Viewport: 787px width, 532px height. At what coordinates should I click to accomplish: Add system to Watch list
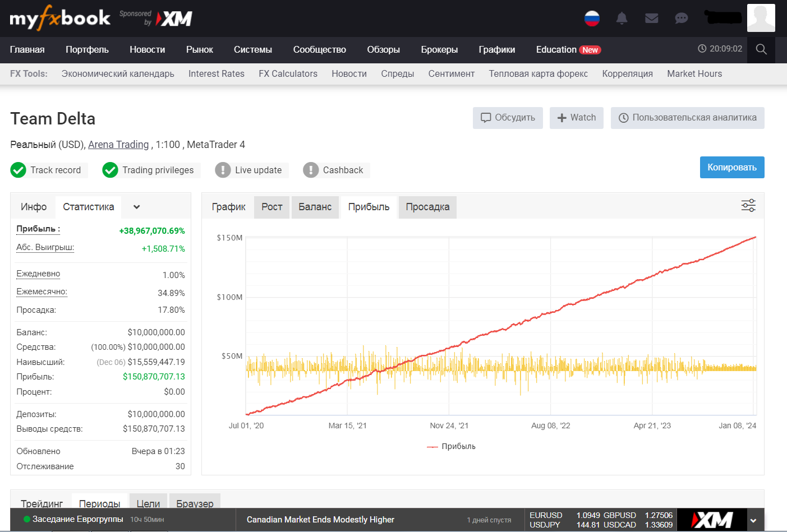click(x=577, y=118)
